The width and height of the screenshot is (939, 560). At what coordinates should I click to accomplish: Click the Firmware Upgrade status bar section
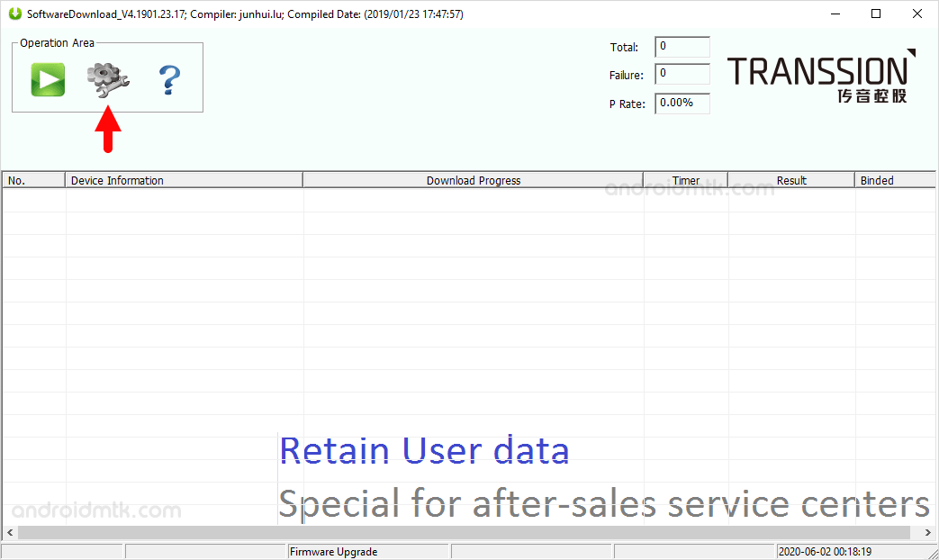(x=368, y=551)
